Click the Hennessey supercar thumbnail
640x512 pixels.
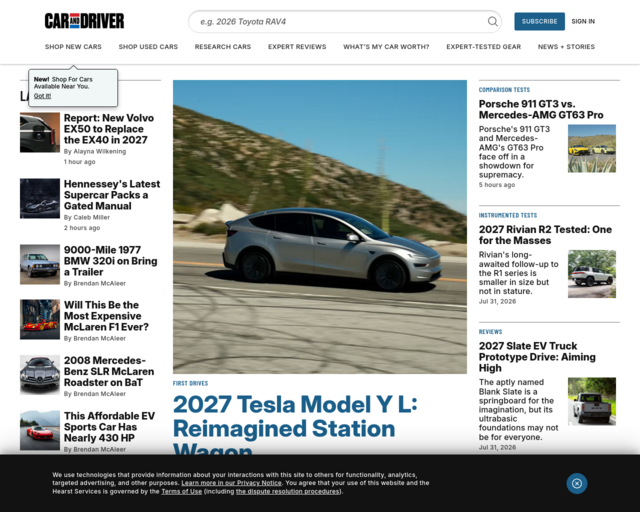coord(40,198)
